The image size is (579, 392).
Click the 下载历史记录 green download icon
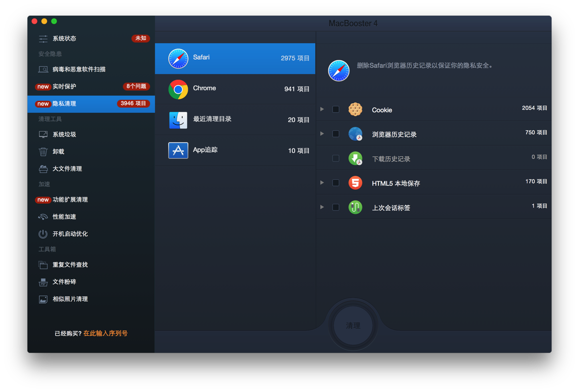click(355, 158)
